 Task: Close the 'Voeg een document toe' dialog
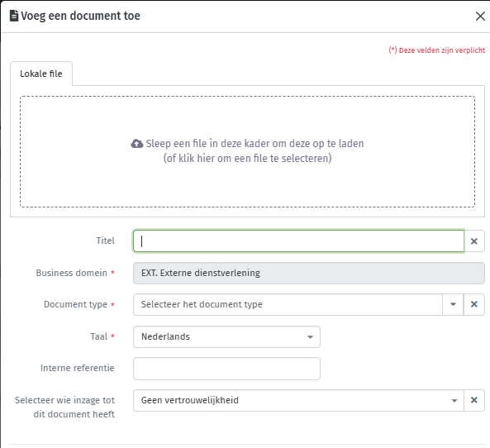click(480, 16)
